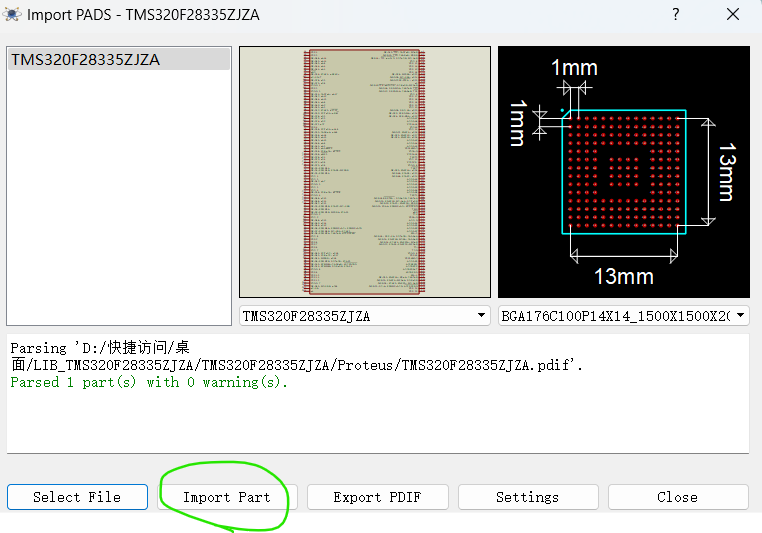Open the TMS320F28335ZJZA symbol dropdown

click(x=364, y=316)
